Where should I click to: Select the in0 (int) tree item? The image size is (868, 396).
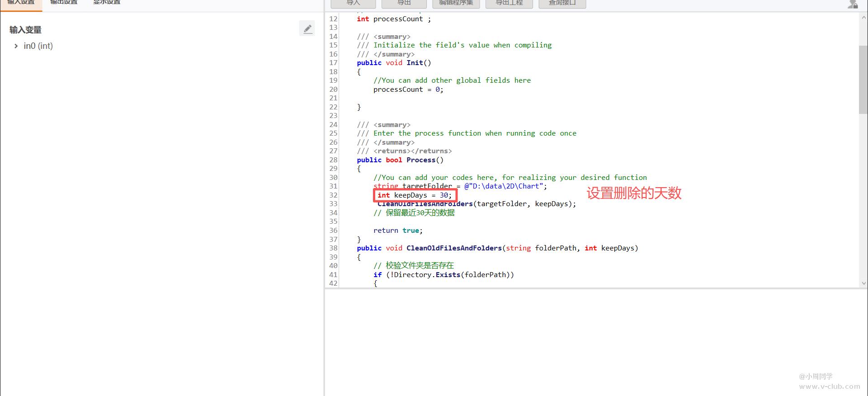click(38, 46)
